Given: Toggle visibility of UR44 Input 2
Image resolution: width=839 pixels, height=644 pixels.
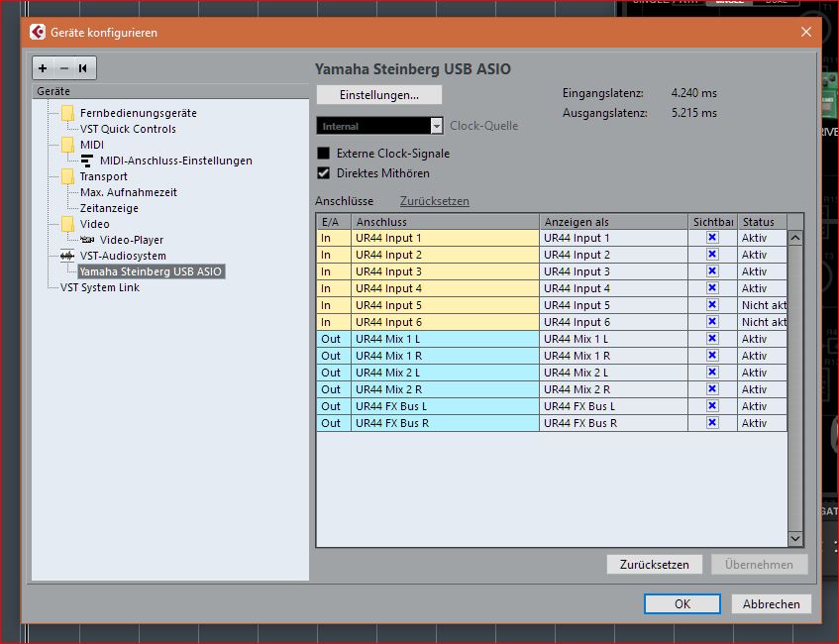Looking at the screenshot, I should pos(712,255).
